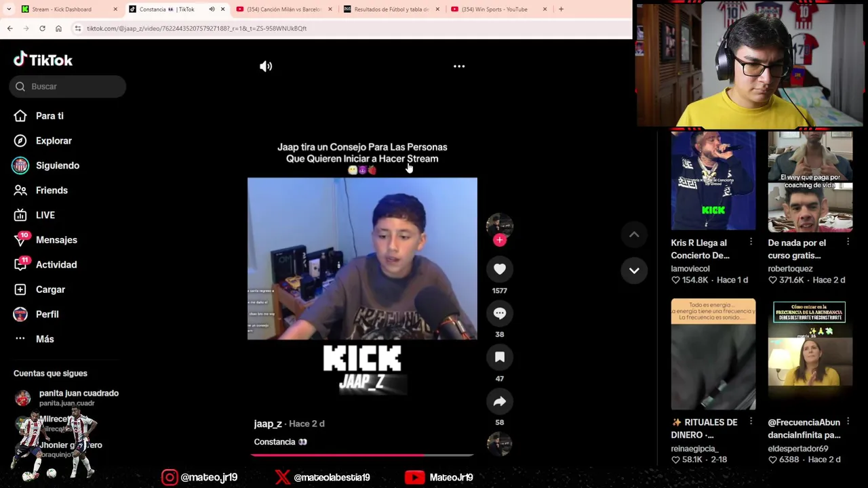Click the Buscar search field
The width and height of the screenshot is (868, 488).
[68, 86]
